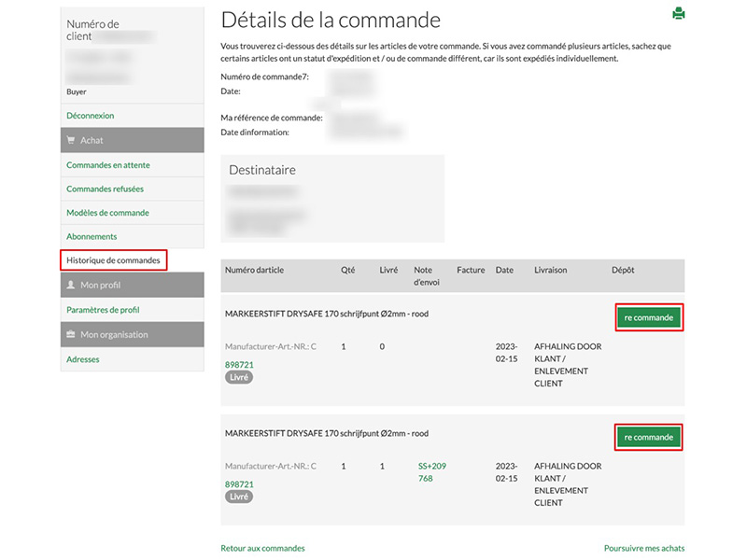Select Abonnements in the sidebar
The image size is (747, 560).
92,237
